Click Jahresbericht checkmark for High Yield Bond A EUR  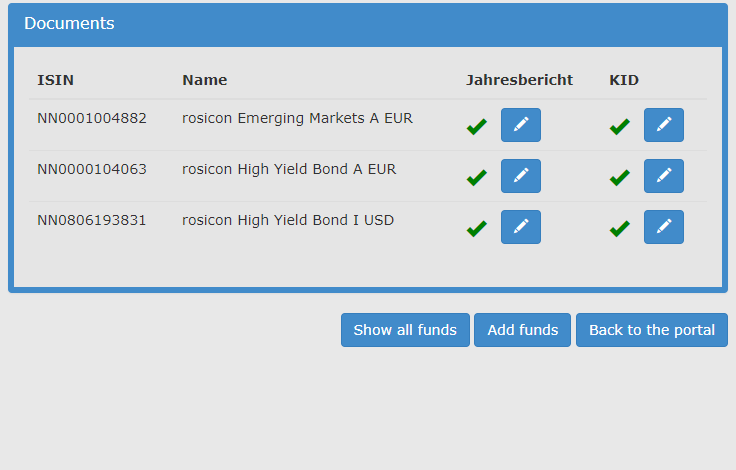click(477, 177)
